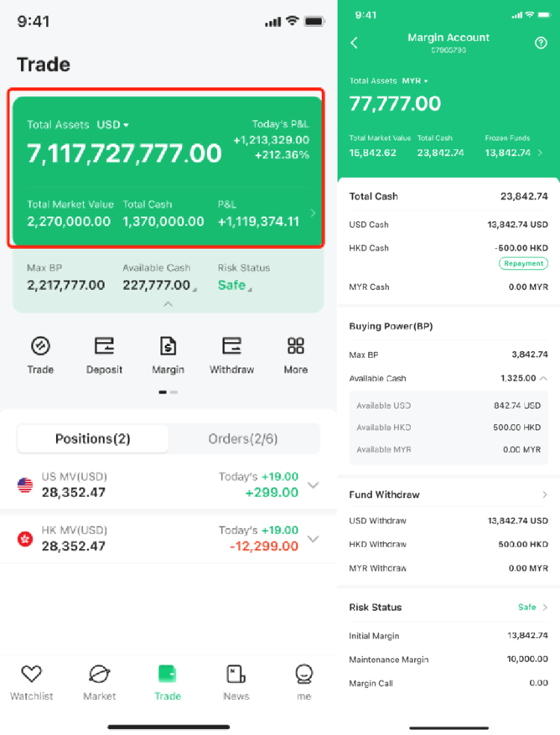Tap the Trade shortcut icon
Viewport: 560px width, 735px height.
pyautogui.click(x=40, y=347)
